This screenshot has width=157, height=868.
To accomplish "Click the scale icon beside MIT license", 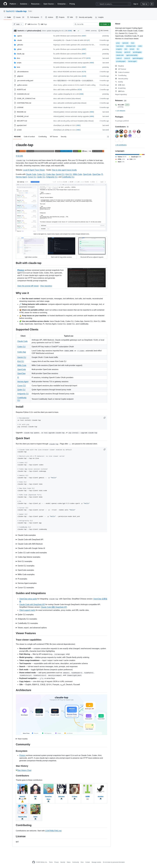I will [x=116, y=69].
